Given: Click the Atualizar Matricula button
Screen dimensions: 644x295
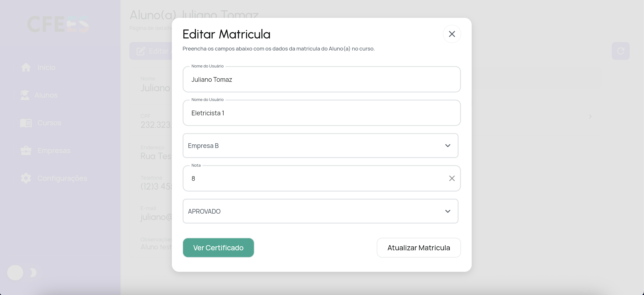Looking at the screenshot, I should tap(418, 248).
